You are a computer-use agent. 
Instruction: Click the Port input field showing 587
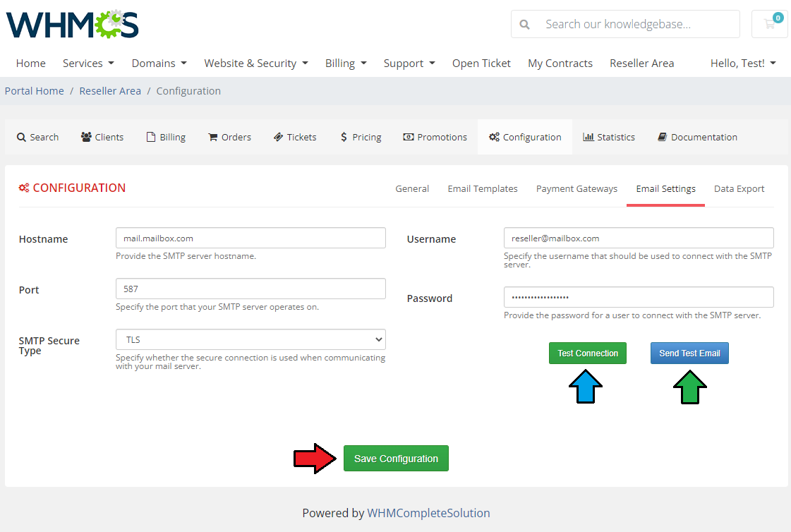250,289
